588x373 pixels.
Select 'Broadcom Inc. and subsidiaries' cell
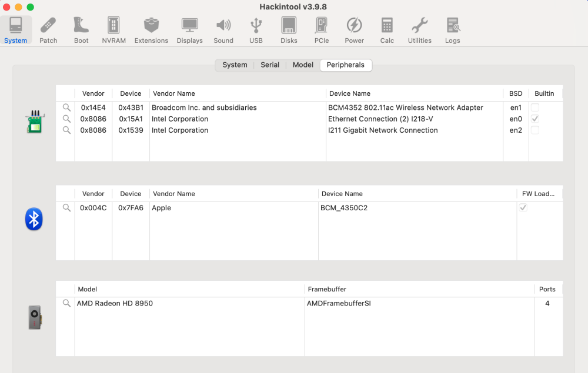pyautogui.click(x=204, y=107)
